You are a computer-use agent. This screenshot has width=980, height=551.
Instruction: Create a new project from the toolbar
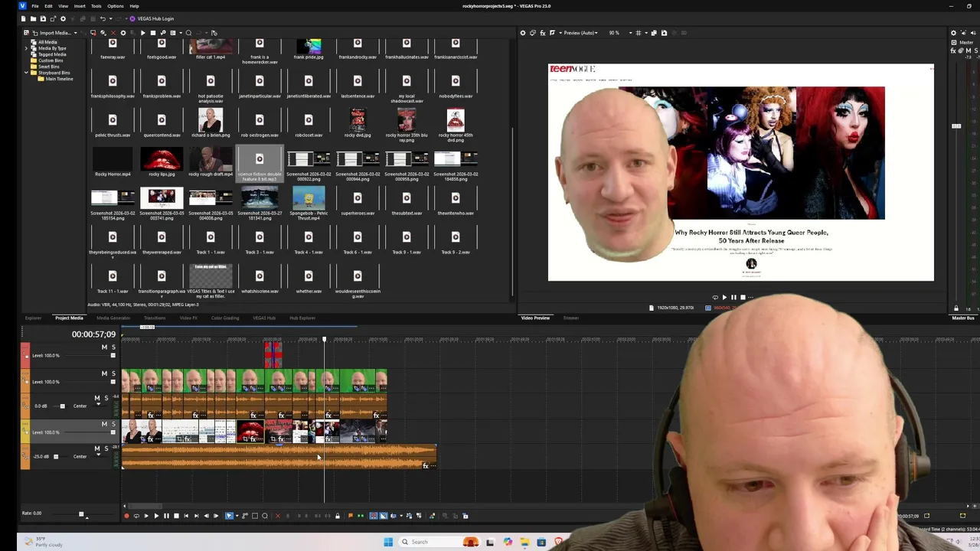(x=24, y=18)
